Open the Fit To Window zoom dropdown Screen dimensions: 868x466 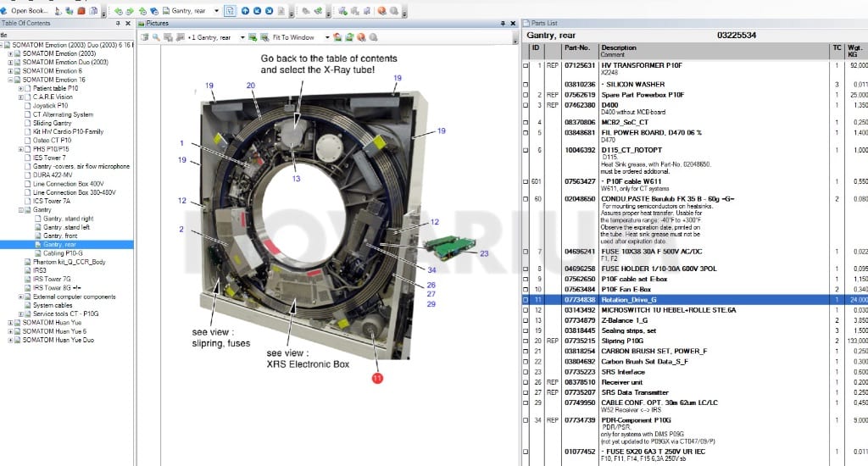click(x=327, y=37)
